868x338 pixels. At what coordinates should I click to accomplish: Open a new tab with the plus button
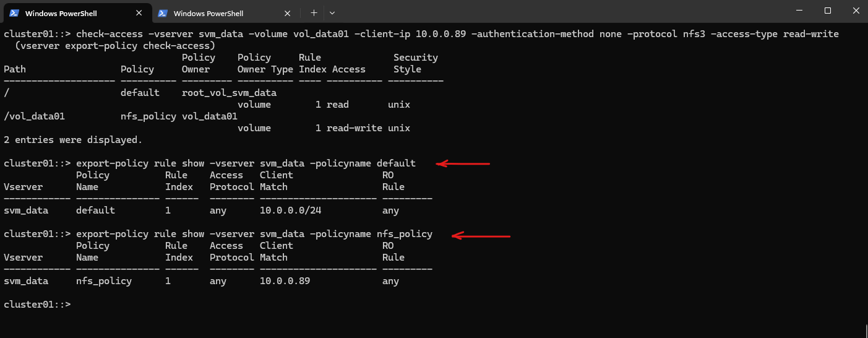coord(314,12)
